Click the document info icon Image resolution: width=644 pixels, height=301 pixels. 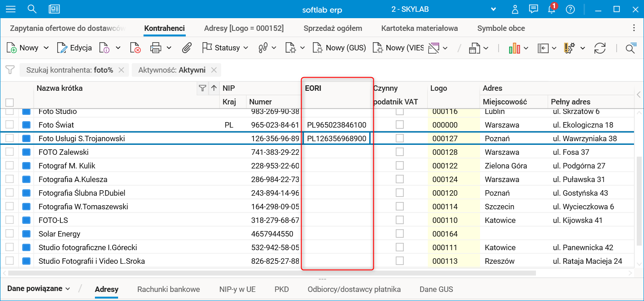click(104, 48)
